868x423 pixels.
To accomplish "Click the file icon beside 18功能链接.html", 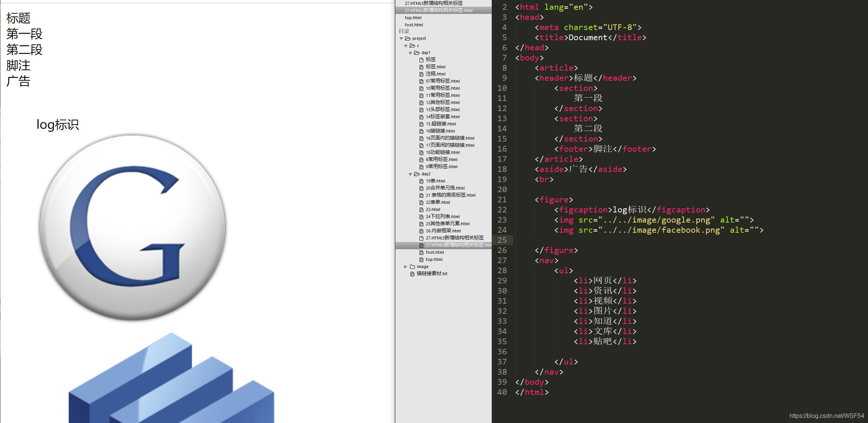I will (x=421, y=152).
